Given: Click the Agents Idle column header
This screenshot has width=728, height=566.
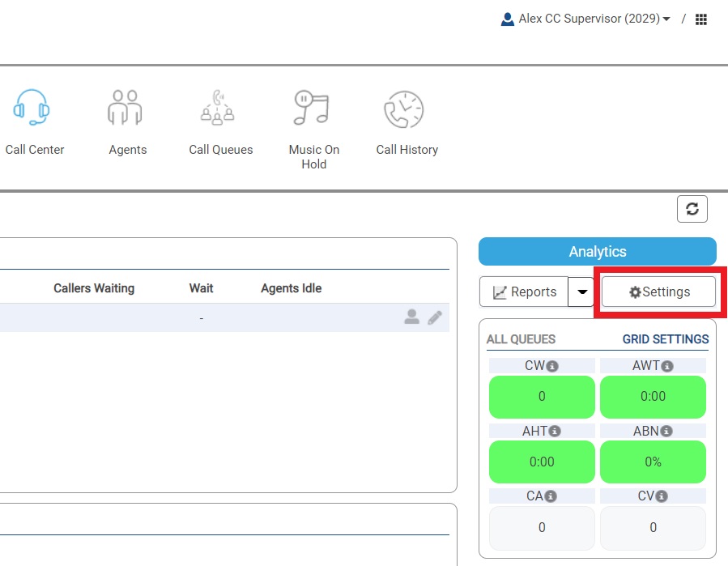Looking at the screenshot, I should click(291, 288).
